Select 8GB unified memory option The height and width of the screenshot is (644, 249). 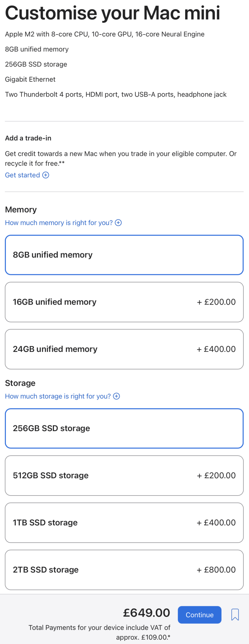(124, 255)
